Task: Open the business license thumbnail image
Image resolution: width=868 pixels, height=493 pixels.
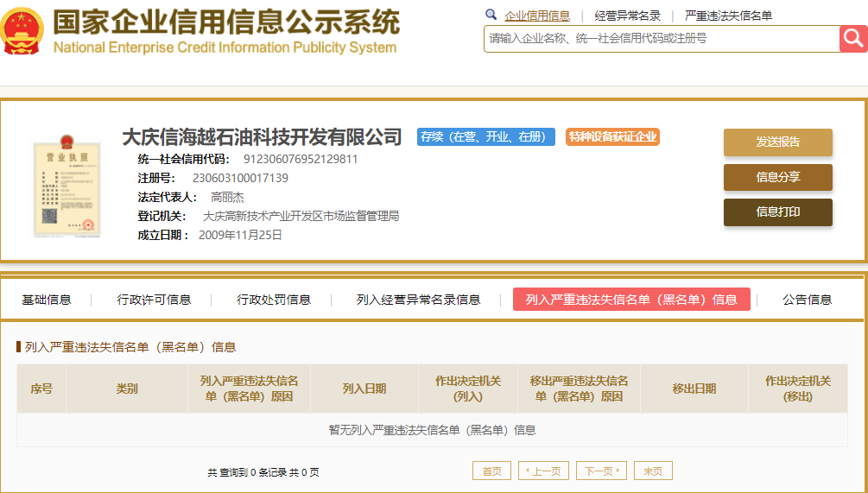Action: click(x=67, y=185)
